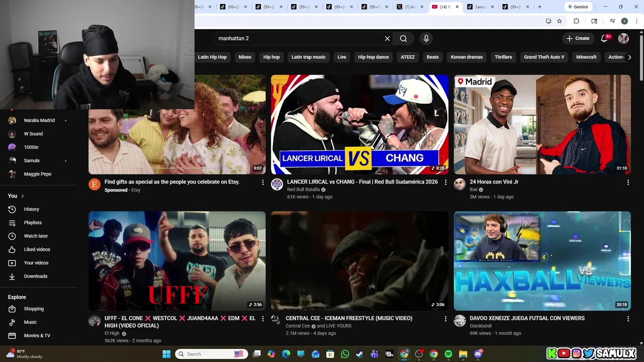Play the HAXBALL vs Viewers thumbnail
Viewport: 644px width, 362px height.
pos(542,261)
